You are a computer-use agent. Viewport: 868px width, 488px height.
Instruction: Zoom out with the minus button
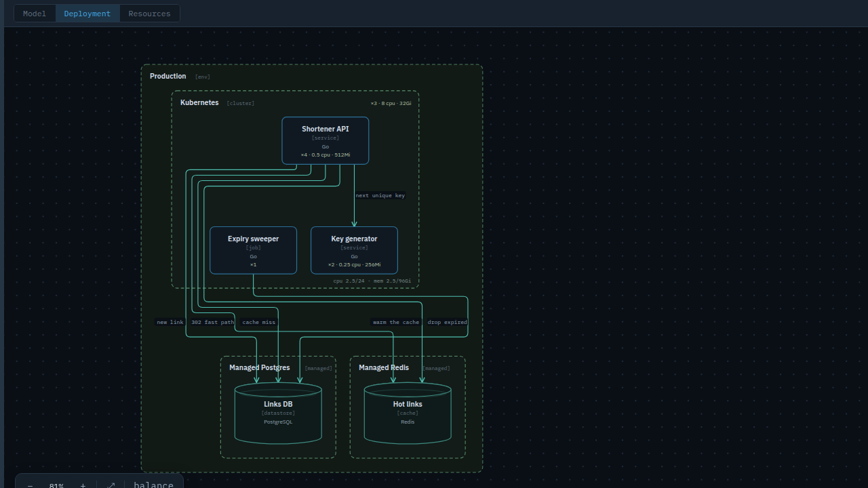31,485
